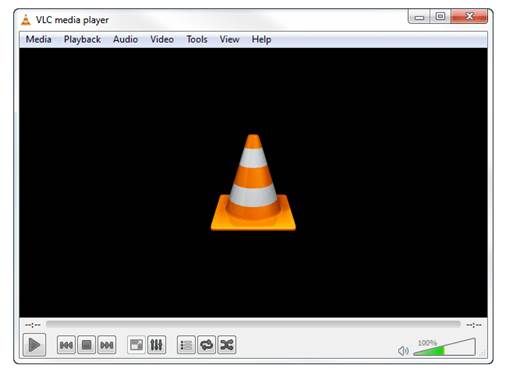Toggle loop repeat mode
The image size is (514, 376).
tap(206, 345)
